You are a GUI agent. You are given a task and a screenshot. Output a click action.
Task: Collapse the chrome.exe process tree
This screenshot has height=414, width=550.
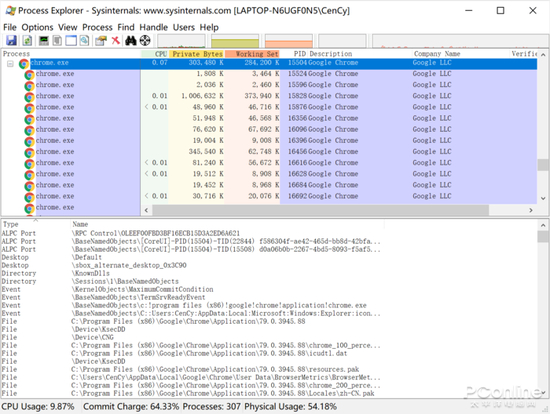click(x=10, y=64)
